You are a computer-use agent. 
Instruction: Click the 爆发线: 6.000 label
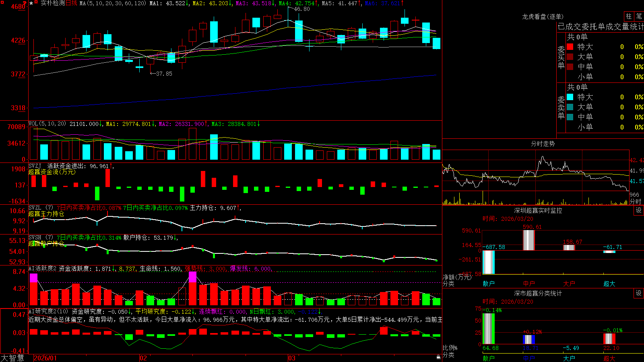(x=251, y=268)
